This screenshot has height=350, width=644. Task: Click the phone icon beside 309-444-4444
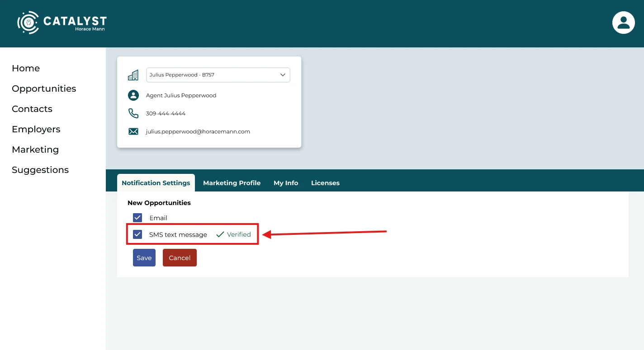(133, 113)
